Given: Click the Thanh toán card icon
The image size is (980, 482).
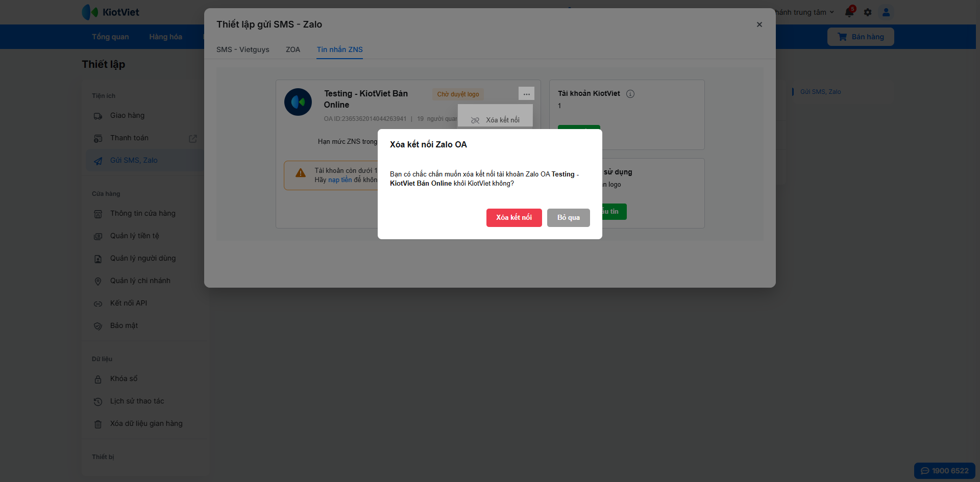Looking at the screenshot, I should pyautogui.click(x=98, y=139).
